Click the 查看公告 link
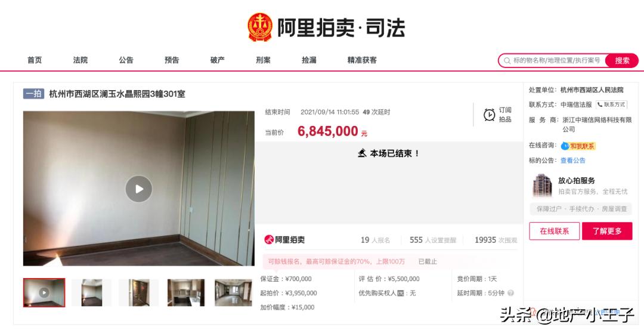The height and width of the screenshot is (333, 644). click(573, 161)
